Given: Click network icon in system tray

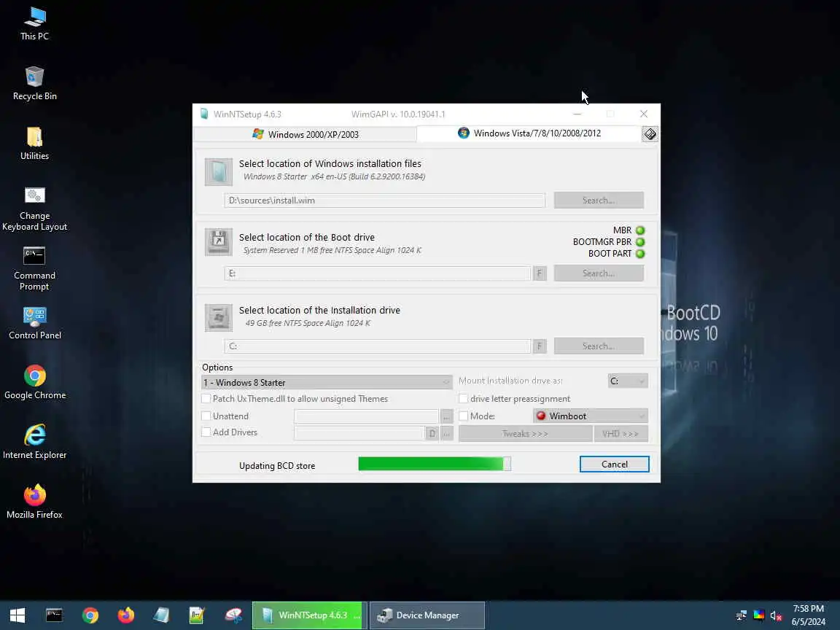Looking at the screenshot, I should click(x=742, y=615).
